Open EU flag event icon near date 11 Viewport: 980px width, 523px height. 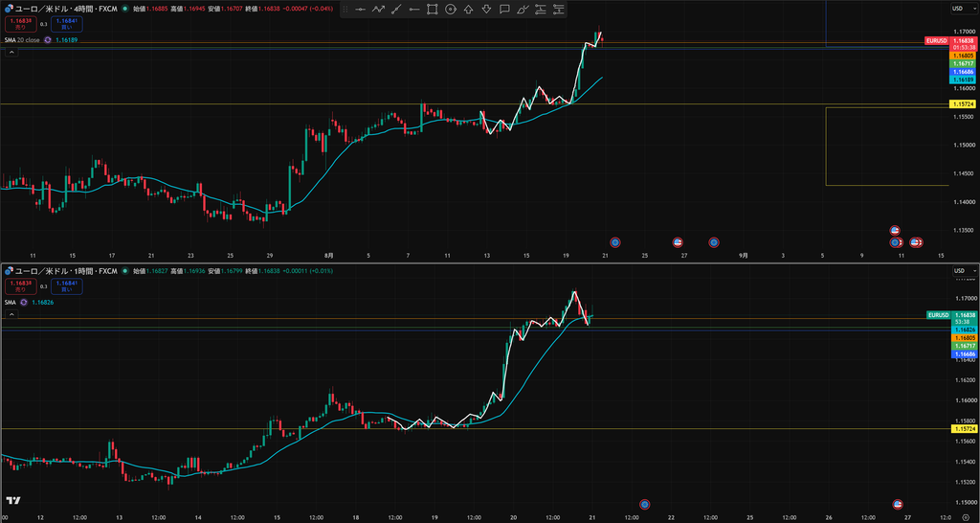point(895,242)
